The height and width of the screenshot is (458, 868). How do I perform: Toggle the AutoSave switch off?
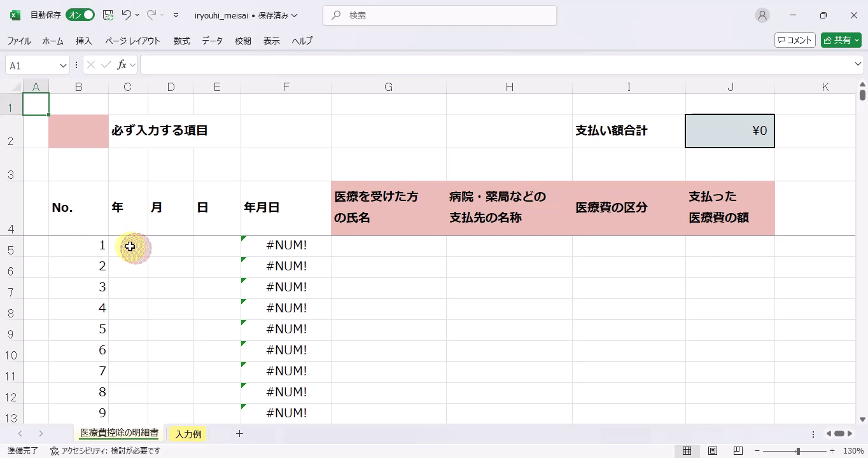80,15
